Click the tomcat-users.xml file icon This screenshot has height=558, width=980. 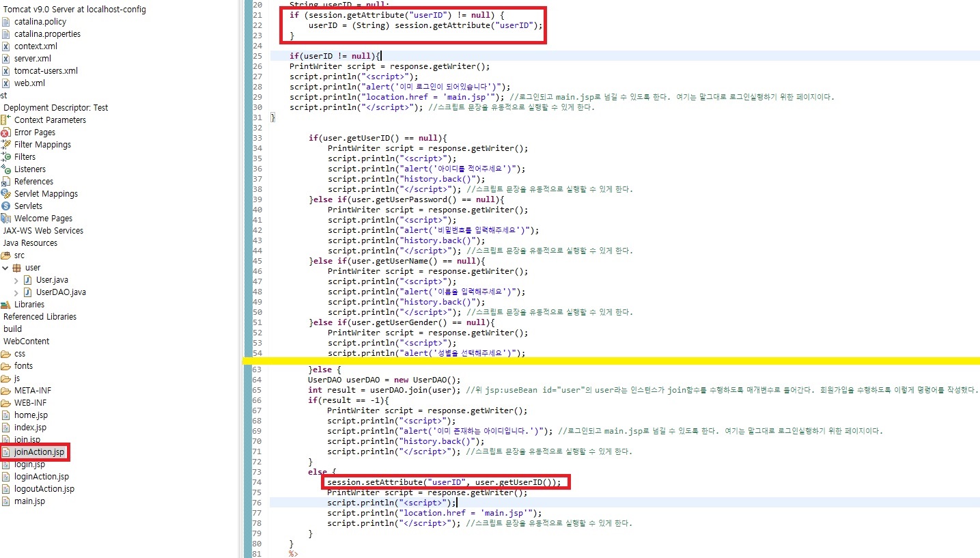pos(6,71)
